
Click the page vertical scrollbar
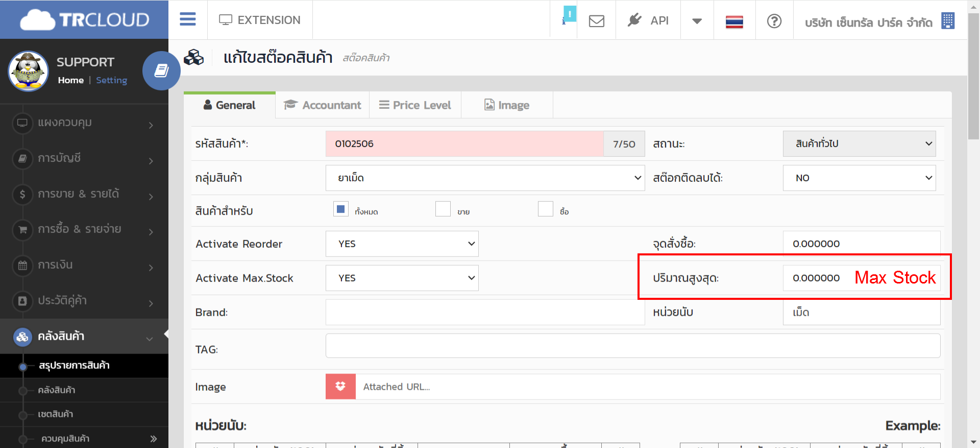point(973,77)
